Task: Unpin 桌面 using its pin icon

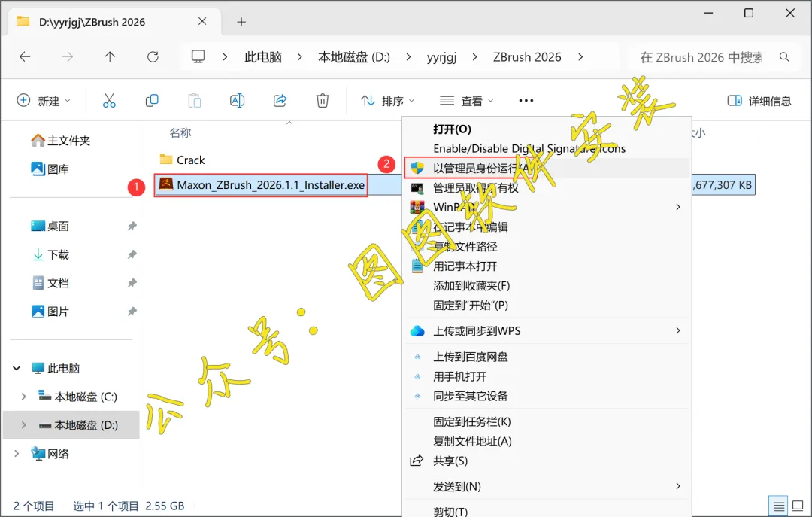Action: coord(132,226)
